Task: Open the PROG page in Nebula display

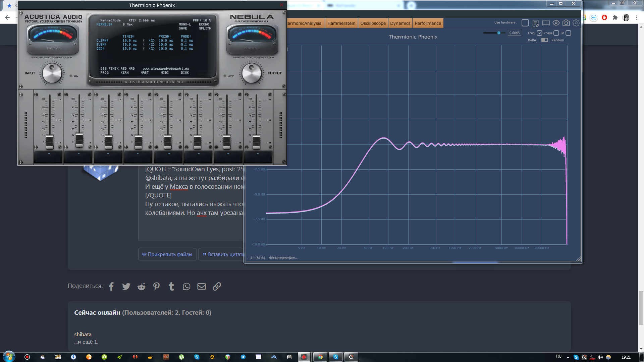Action: pos(104,73)
